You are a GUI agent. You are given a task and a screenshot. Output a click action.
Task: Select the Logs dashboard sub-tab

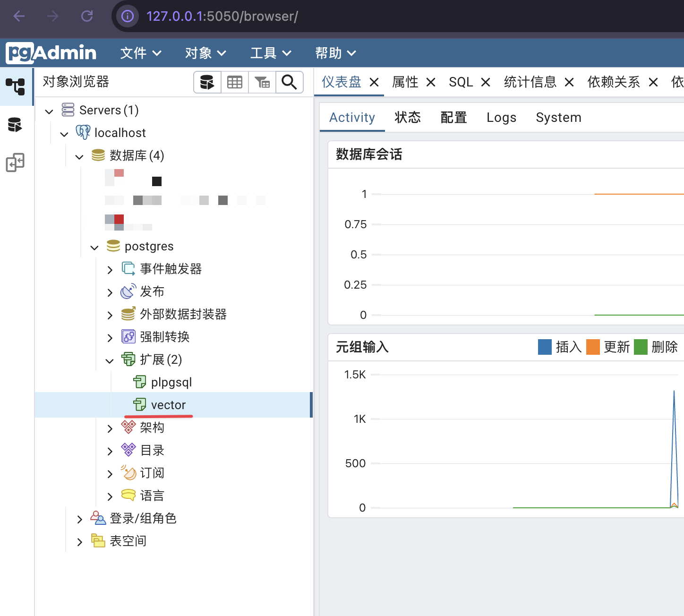click(x=502, y=117)
